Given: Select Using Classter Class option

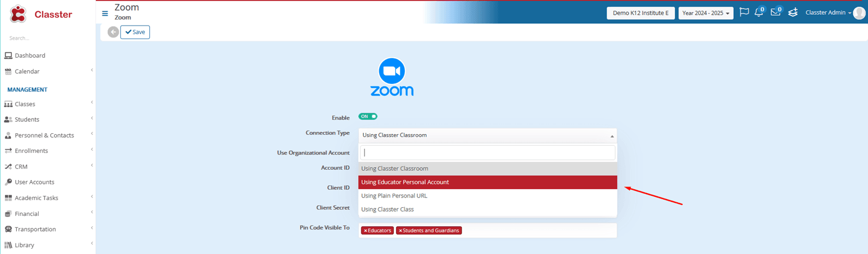Looking at the screenshot, I should [x=488, y=209].
